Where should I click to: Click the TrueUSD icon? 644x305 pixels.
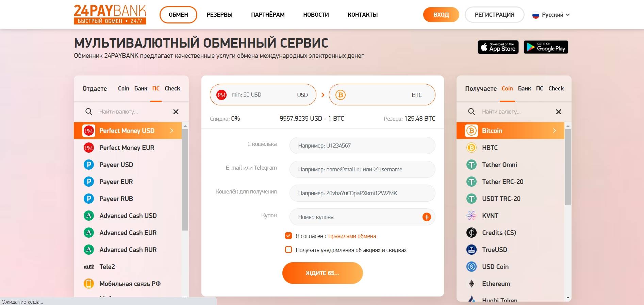pyautogui.click(x=472, y=250)
